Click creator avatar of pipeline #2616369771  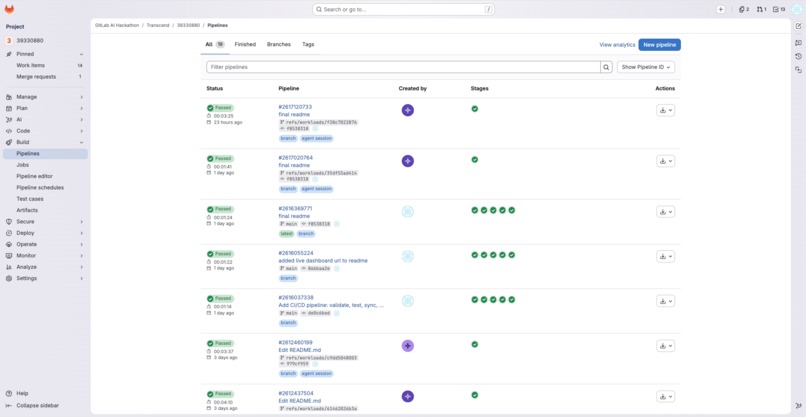pyautogui.click(x=408, y=211)
